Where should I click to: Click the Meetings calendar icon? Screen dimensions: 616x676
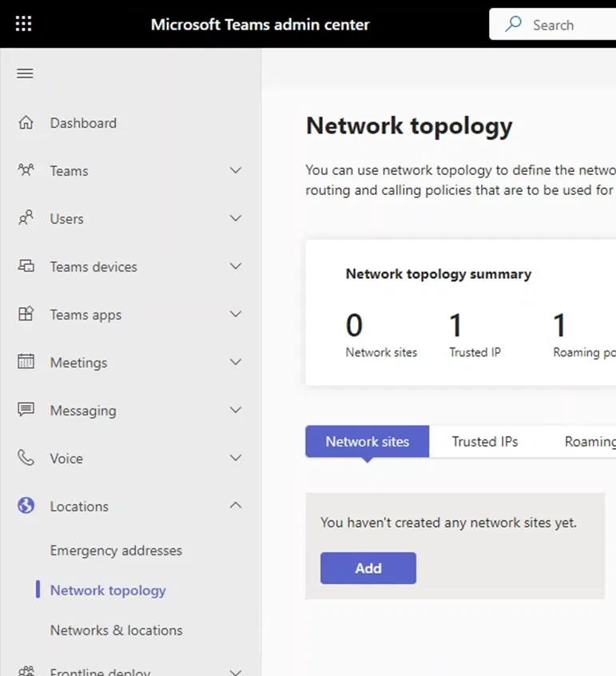pos(26,362)
